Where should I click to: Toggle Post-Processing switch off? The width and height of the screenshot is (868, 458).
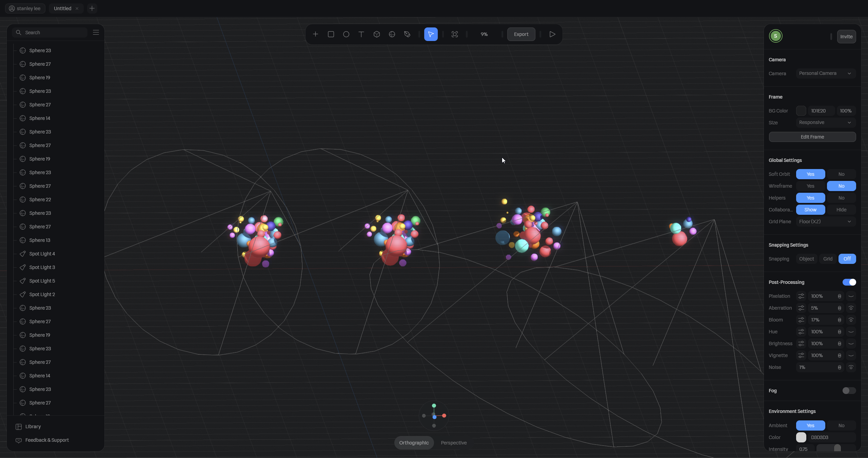(849, 282)
